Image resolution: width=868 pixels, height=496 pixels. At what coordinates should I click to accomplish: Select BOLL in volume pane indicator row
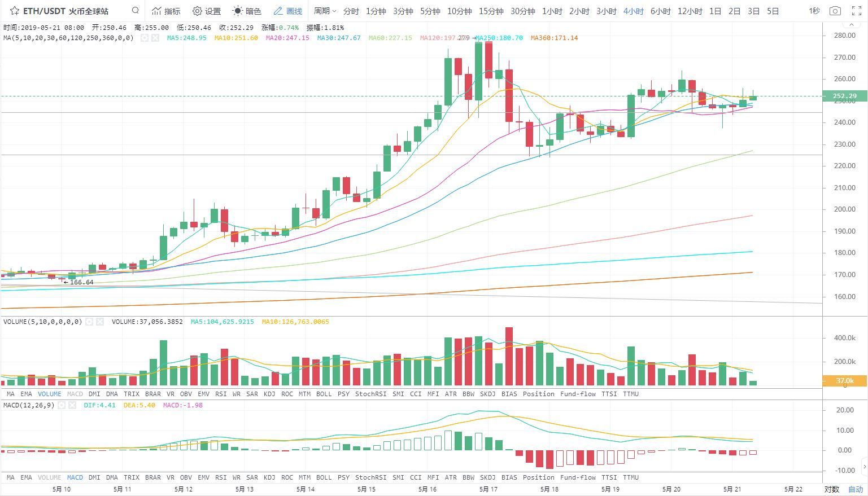click(324, 394)
